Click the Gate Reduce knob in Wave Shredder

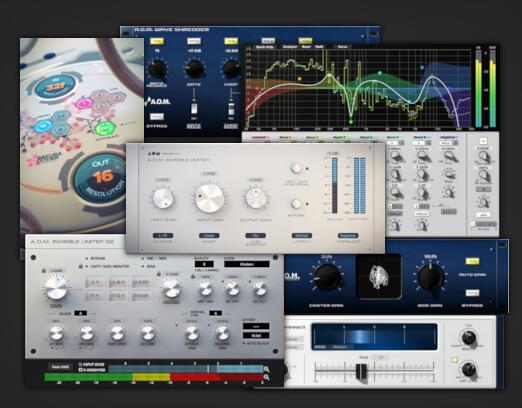pos(157,69)
